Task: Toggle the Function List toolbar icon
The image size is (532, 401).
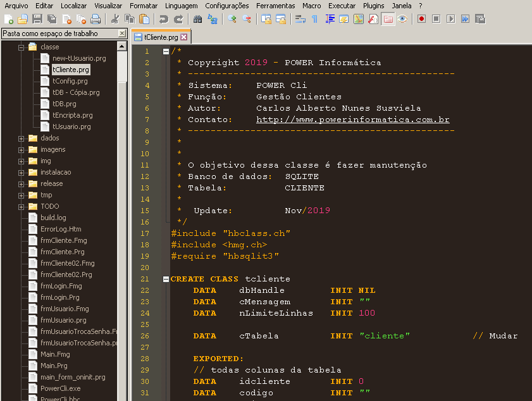Action: coord(373,19)
